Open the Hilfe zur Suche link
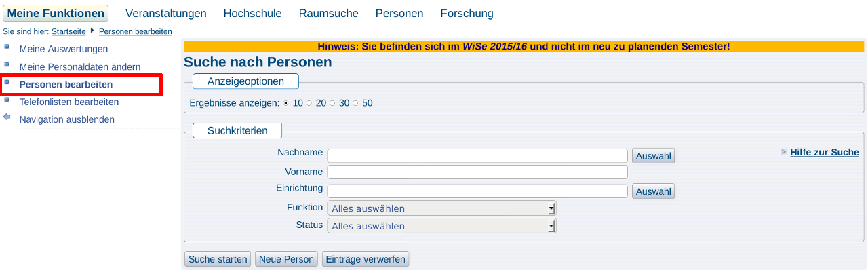Screen dimensions: 868x270 point(825,153)
